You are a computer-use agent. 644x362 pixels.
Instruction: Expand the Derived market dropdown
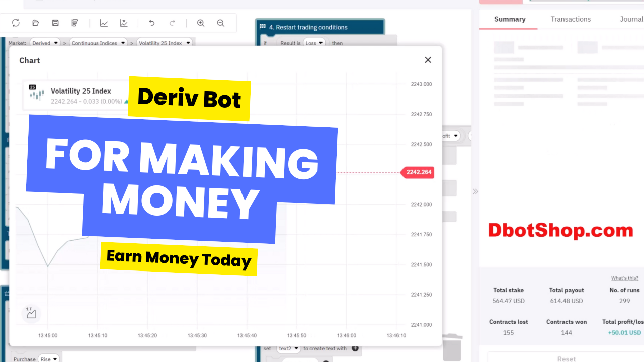[45, 43]
